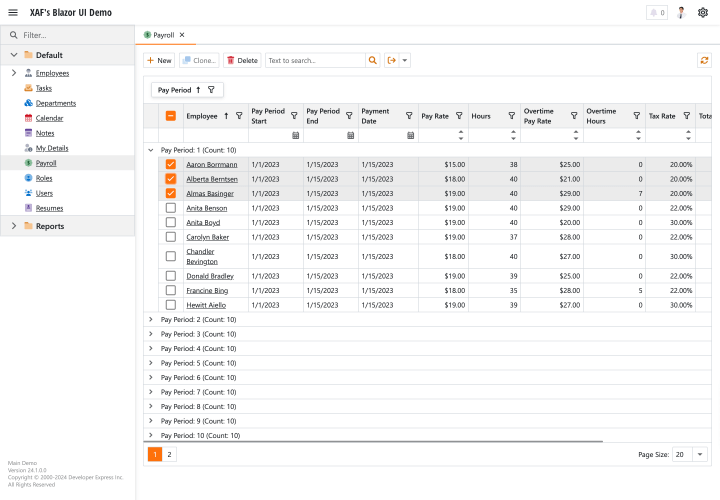The image size is (720, 500).
Task: Open calendar picker under Pay Period Start
Action: tap(296, 135)
